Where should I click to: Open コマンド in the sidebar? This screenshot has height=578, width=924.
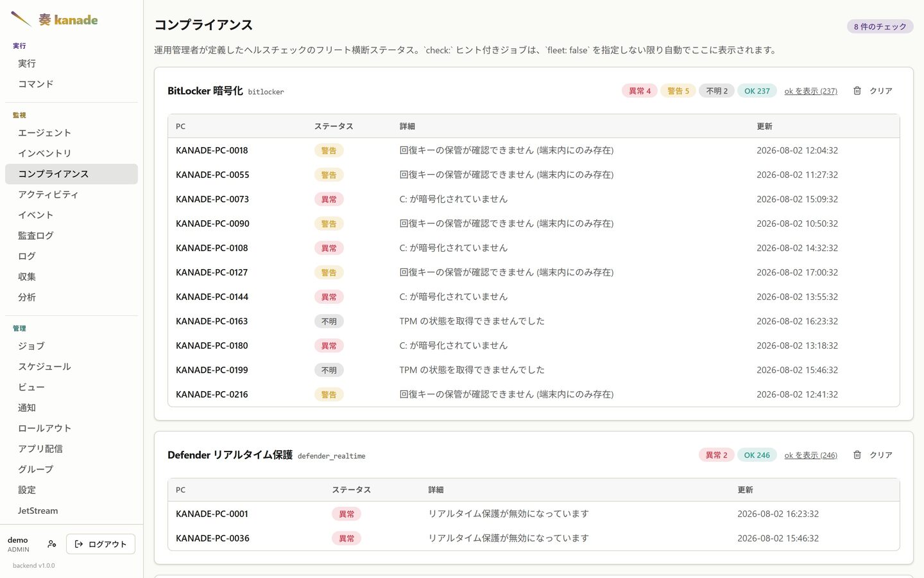click(x=71, y=84)
